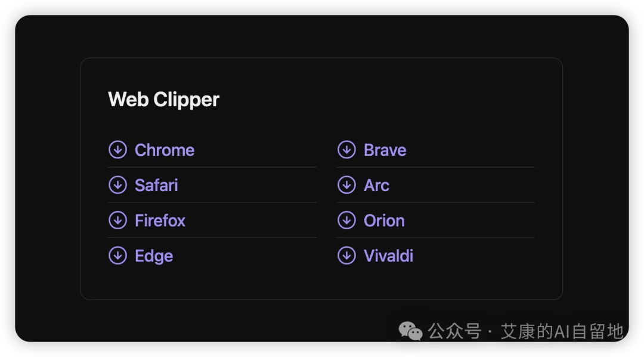644x357 pixels.
Task: Choose the Orion text link
Action: (384, 220)
